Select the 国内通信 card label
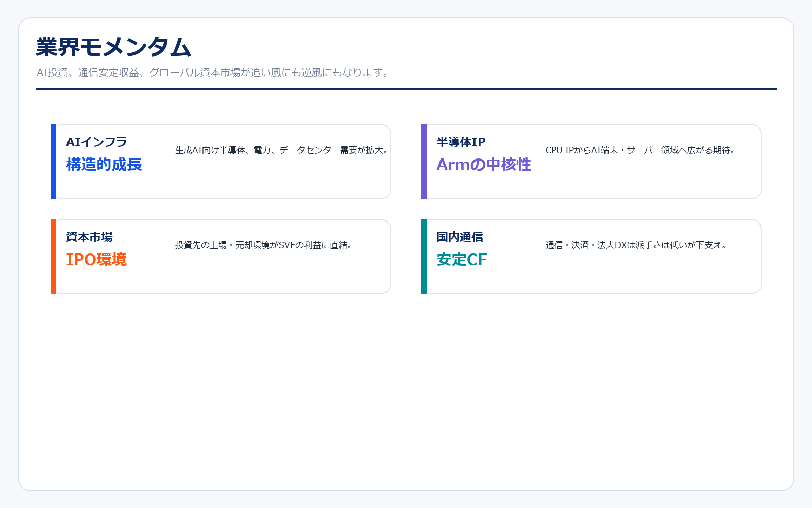Viewport: 812px width, 508px height. coord(460,237)
